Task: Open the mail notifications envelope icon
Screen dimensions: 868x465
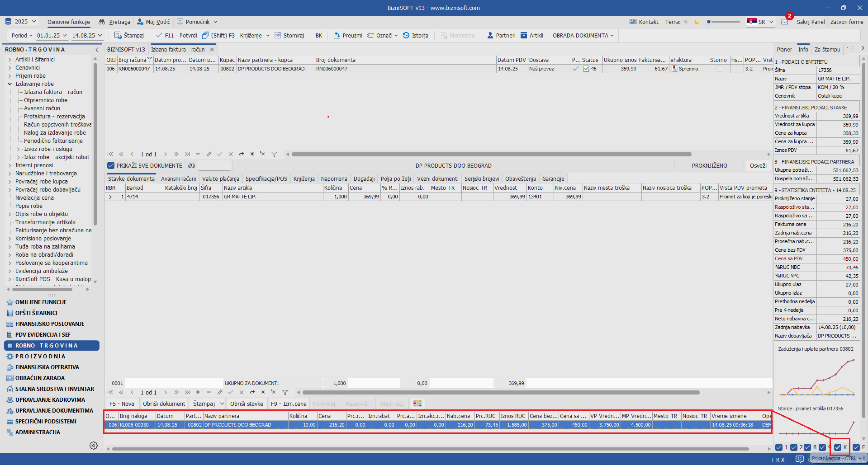Action: tap(784, 22)
